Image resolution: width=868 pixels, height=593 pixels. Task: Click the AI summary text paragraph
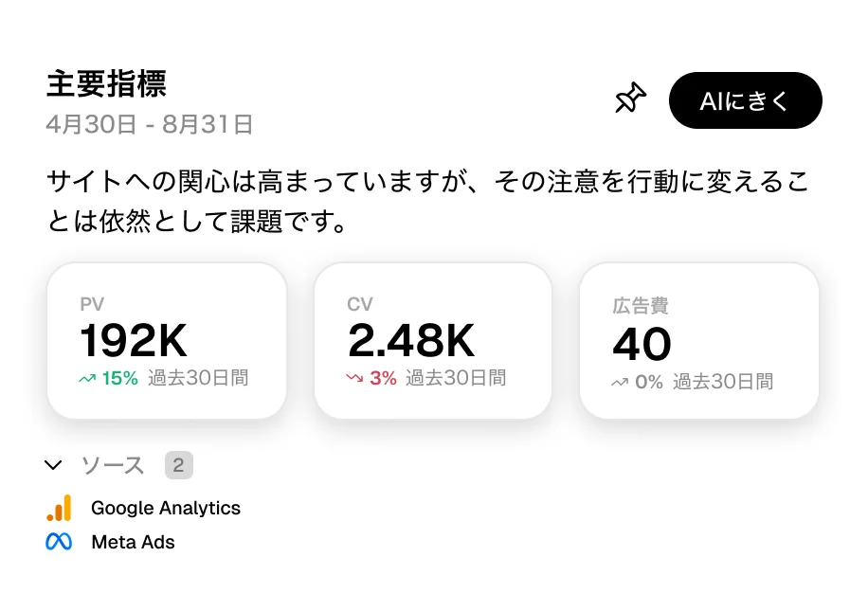click(x=426, y=202)
